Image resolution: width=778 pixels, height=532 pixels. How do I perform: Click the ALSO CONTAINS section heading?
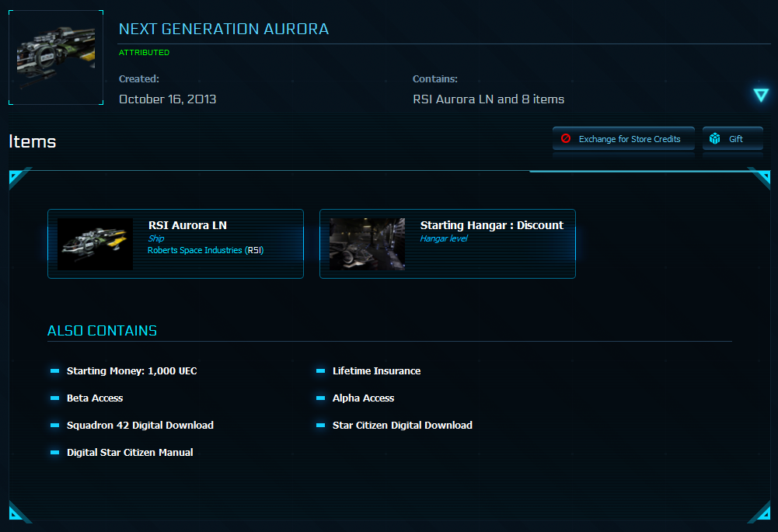103,331
